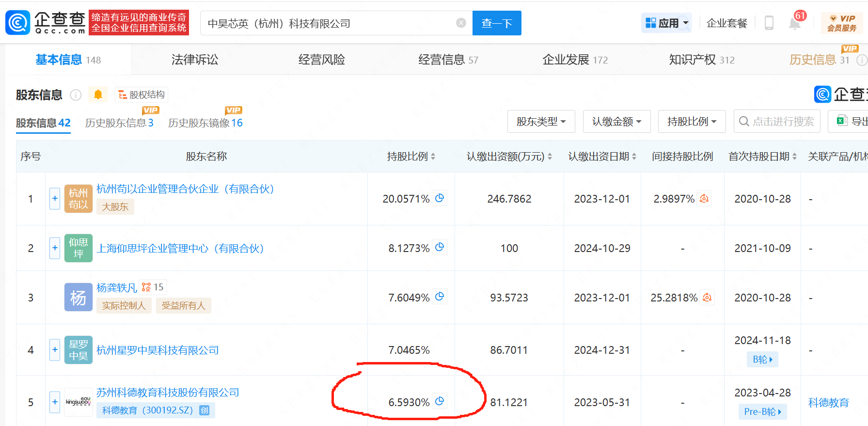Click indirect holding chain icon beside 25.2818%

point(707,297)
